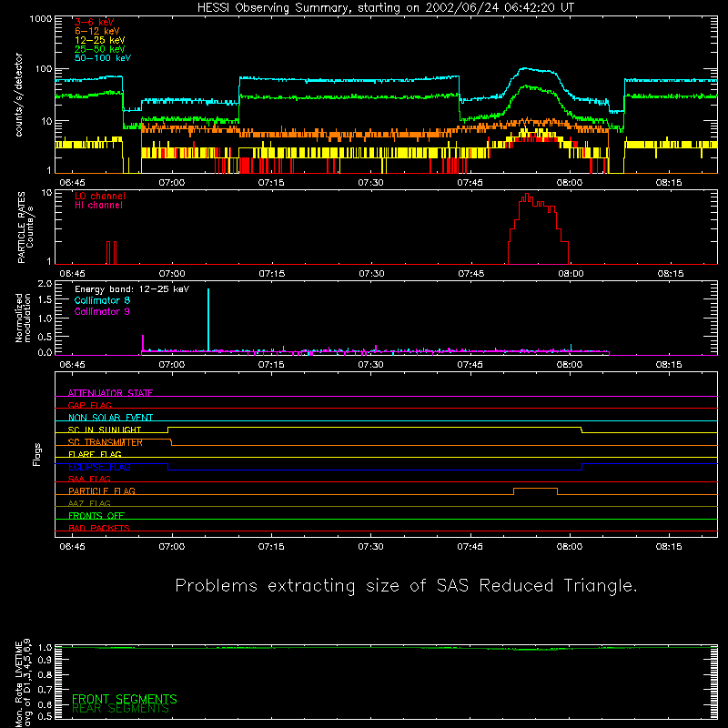This screenshot has width=728, height=728.
Task: Click the GAP FLAG label
Action: click(x=89, y=405)
